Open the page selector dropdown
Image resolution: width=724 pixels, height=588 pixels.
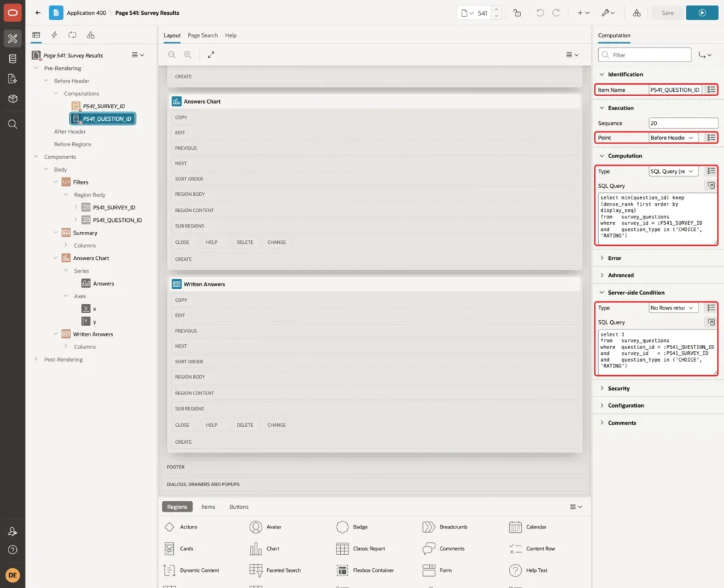(467, 13)
